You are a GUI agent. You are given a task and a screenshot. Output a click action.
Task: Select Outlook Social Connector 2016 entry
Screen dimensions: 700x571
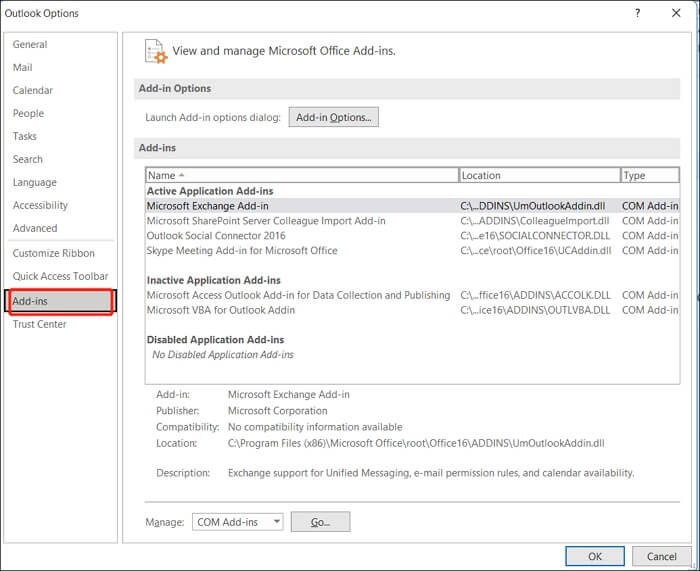coord(215,236)
